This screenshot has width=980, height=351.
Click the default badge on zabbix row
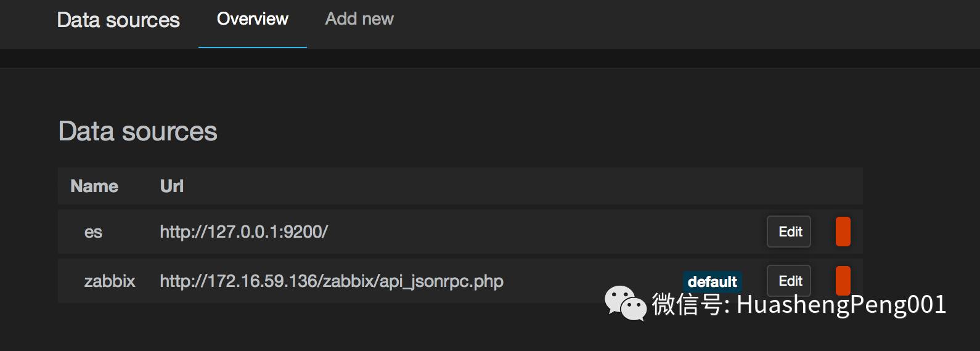712,281
